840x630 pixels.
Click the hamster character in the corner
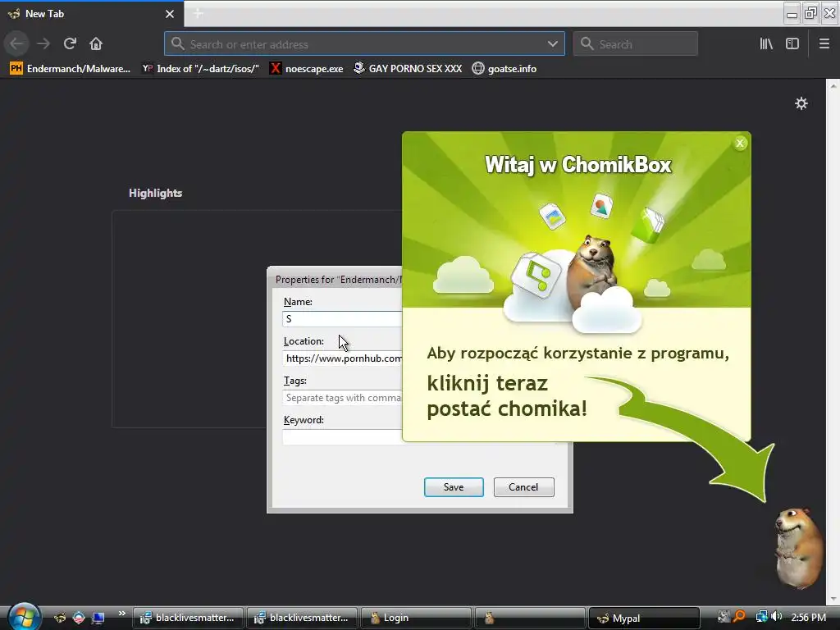pyautogui.click(x=798, y=547)
